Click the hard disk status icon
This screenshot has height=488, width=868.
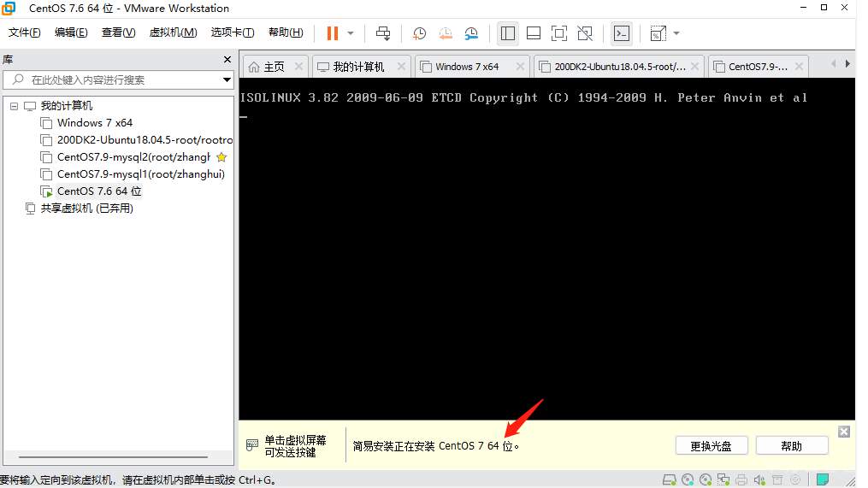[x=670, y=479]
